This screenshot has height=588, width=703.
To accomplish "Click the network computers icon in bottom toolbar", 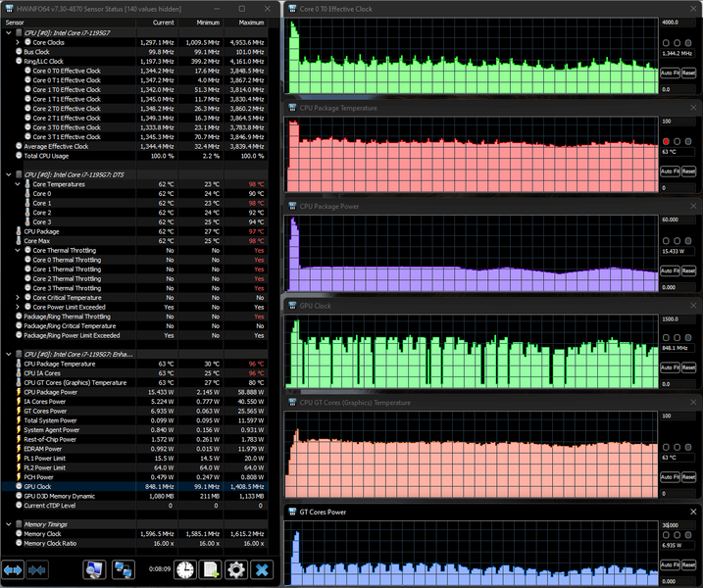I will click(x=123, y=570).
